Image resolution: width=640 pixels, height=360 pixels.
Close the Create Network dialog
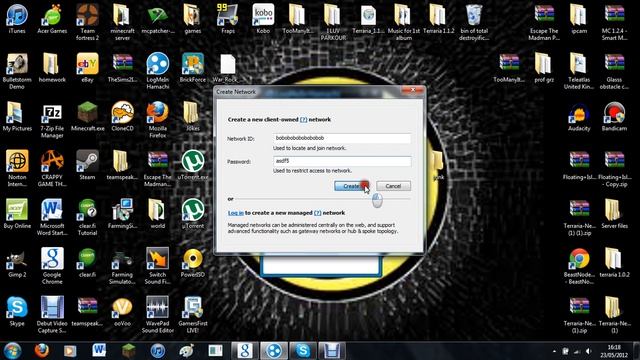coord(413,90)
